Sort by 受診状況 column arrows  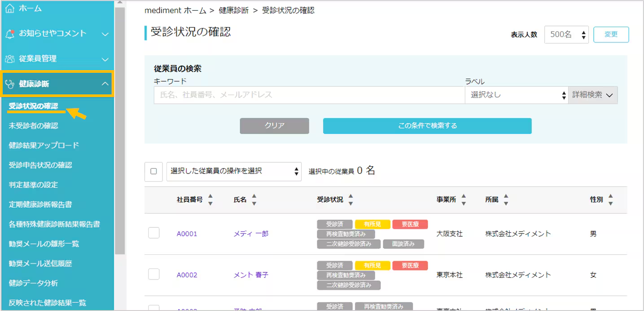(x=351, y=200)
